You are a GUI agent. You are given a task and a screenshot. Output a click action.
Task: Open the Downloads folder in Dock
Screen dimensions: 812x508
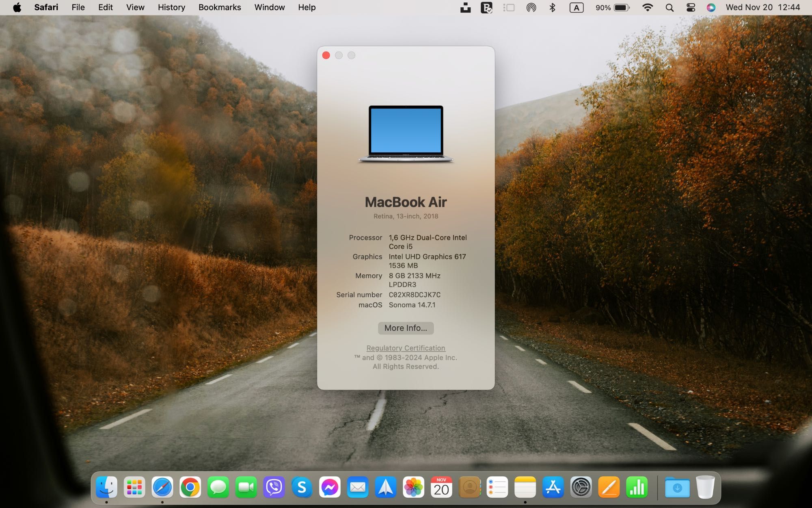click(677, 487)
